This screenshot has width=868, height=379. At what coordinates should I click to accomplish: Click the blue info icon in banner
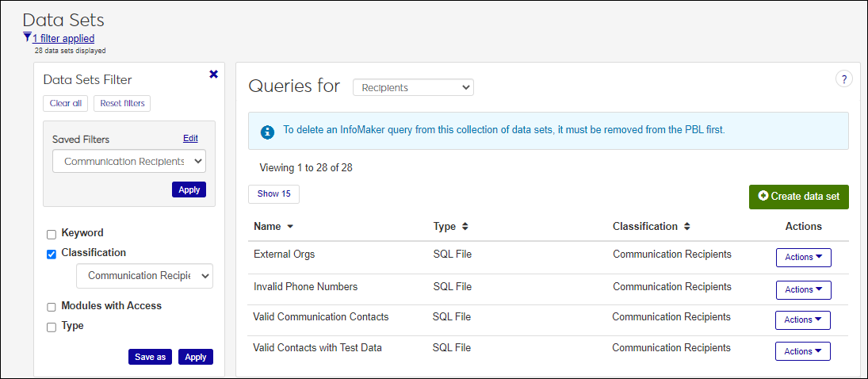(268, 131)
